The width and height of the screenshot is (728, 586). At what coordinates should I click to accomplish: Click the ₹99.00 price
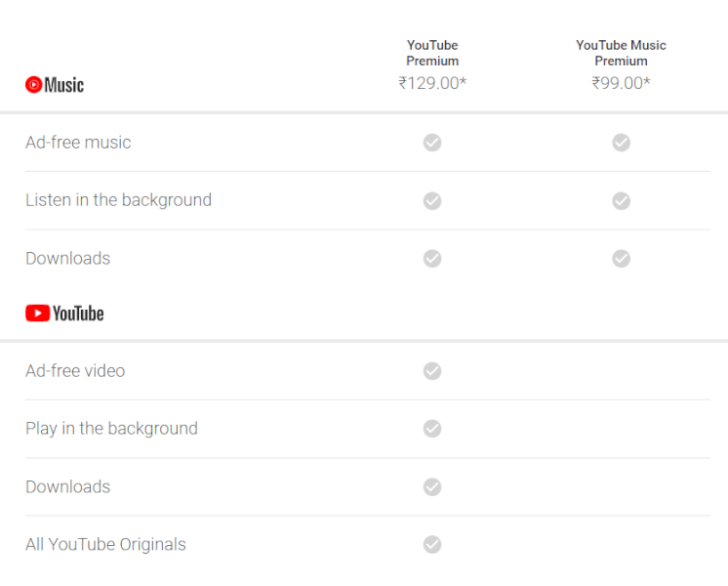(x=622, y=83)
